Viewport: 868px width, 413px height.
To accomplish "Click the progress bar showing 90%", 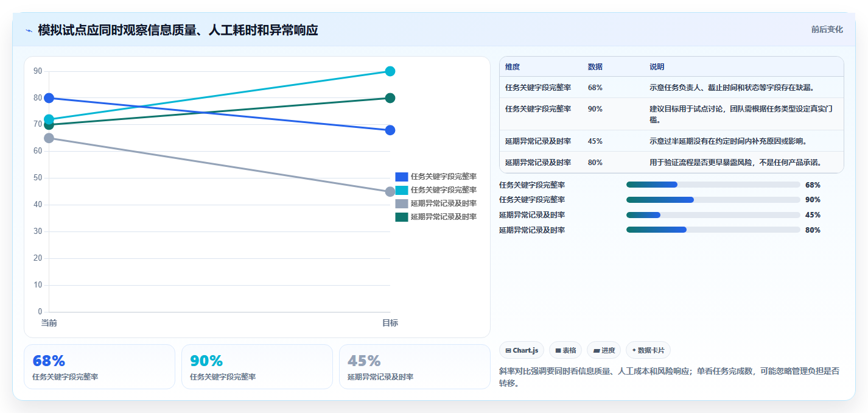I will pos(713,200).
